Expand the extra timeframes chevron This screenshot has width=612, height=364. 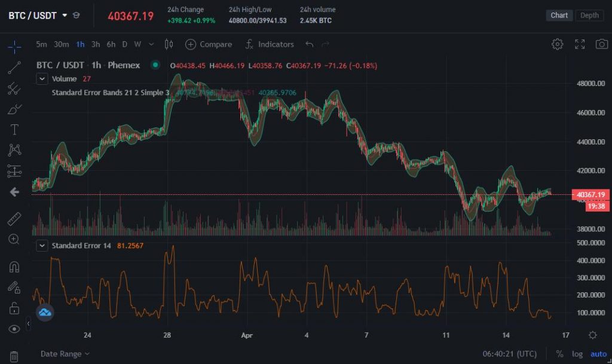(151, 44)
